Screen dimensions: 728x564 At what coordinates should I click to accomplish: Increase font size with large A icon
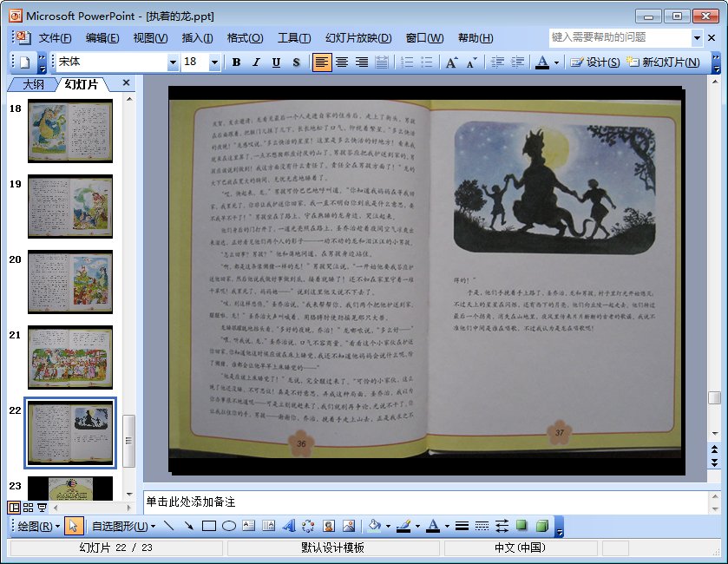(x=452, y=62)
